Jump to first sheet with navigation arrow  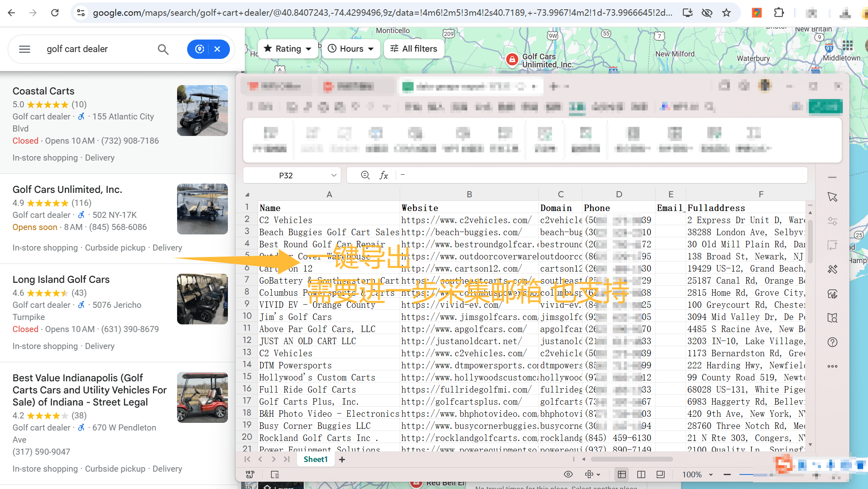click(x=247, y=460)
